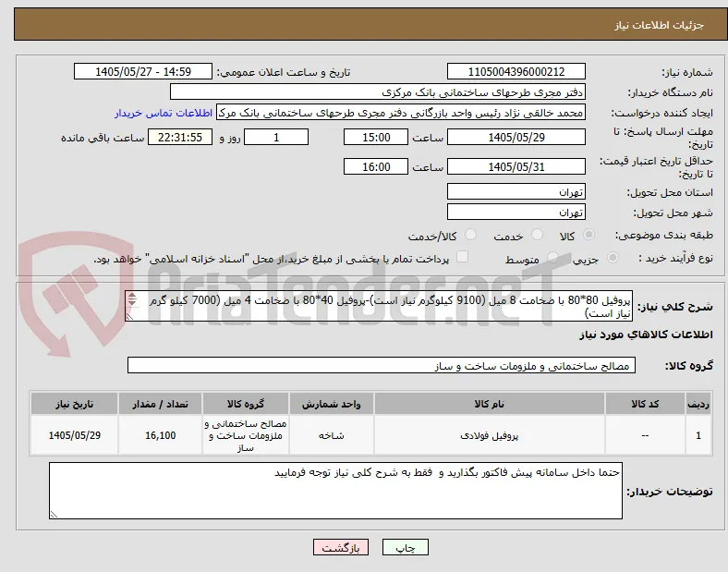Viewport: 728px width, 572px height.
Task: Click the quantity cell 16,100
Action: click(160, 435)
